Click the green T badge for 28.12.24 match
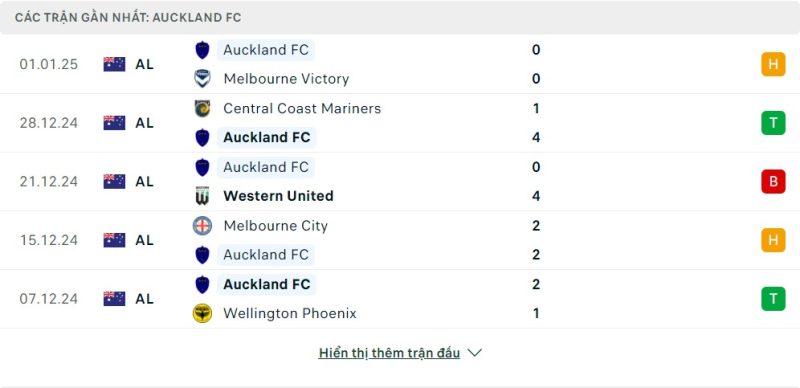This screenshot has height=388, width=800. tap(773, 123)
